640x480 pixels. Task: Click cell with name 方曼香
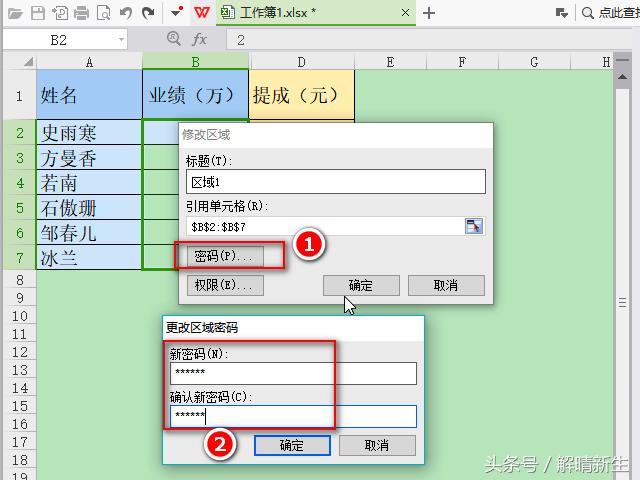pyautogui.click(x=89, y=158)
